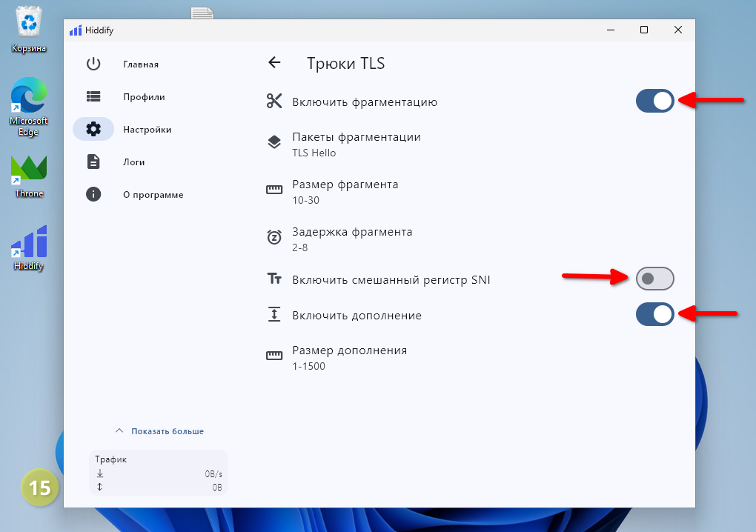Select the Throne desktop shortcut

point(29,176)
